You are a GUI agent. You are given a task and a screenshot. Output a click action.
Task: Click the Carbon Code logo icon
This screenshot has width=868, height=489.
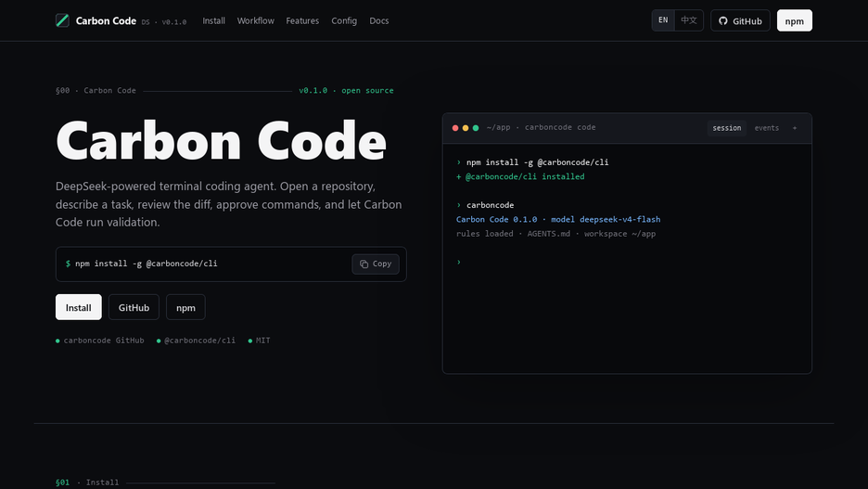(62, 20)
